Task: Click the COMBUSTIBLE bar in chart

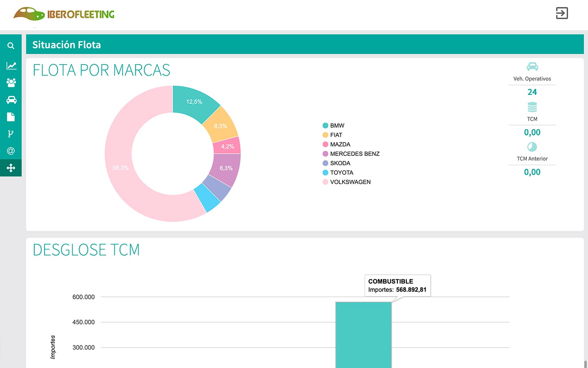Action: pyautogui.click(x=363, y=335)
